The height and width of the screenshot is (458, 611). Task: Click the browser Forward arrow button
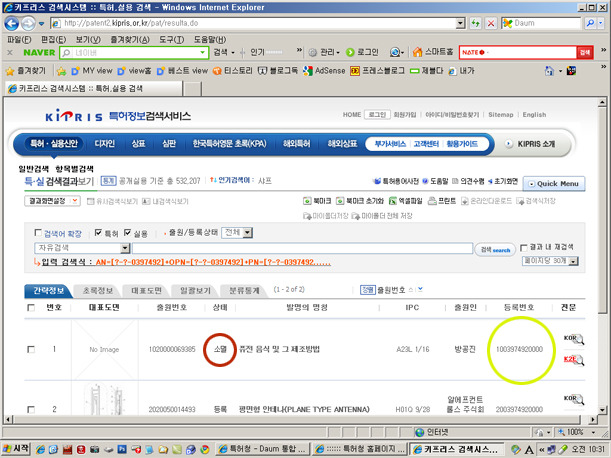(28, 23)
